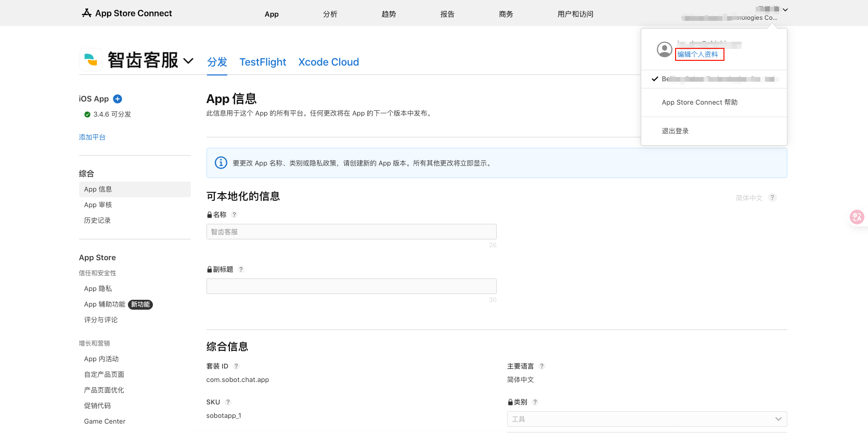
Task: Open help for 副标题 field
Action: click(x=241, y=270)
